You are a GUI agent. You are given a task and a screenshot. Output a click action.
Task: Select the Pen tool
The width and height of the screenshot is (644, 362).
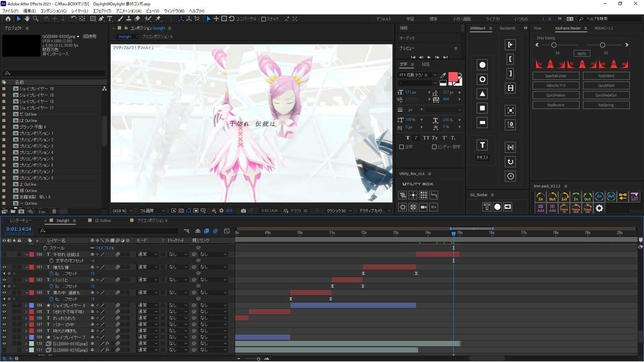101,19
